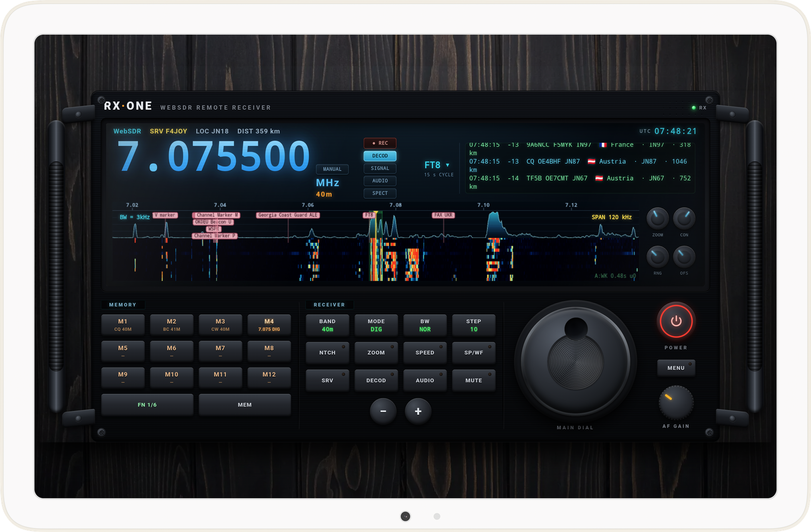Screen dimensions: 811x532
Task: Click the ZOOM knob beside spectrum
Action: click(x=657, y=218)
